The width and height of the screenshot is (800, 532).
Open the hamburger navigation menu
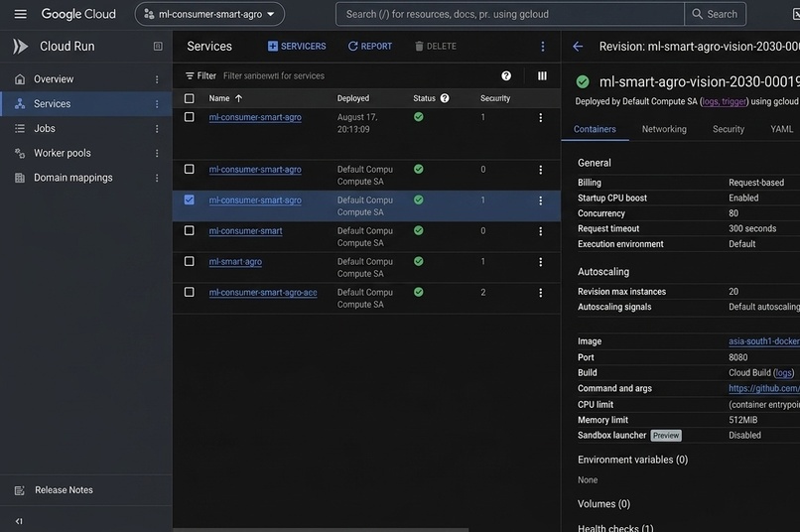click(21, 14)
